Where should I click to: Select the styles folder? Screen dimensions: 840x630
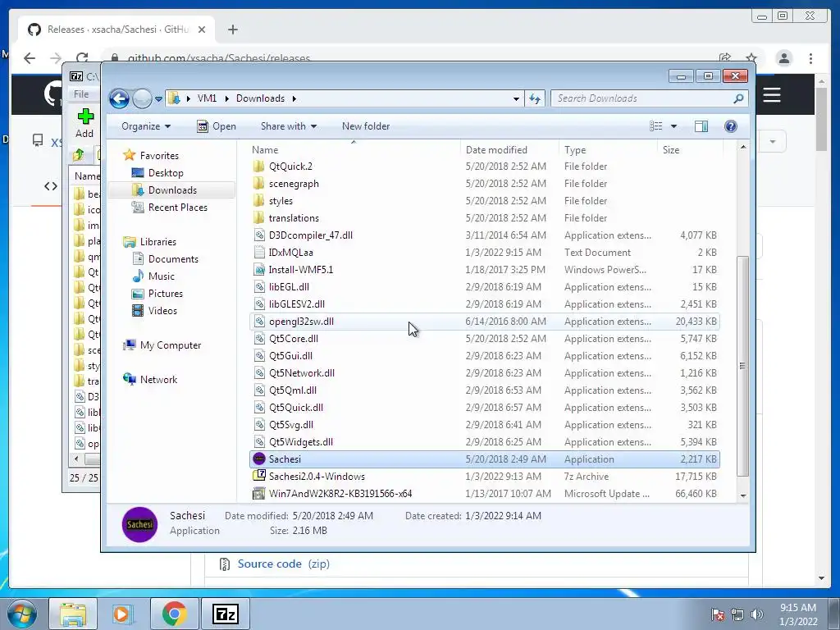[484, 201]
